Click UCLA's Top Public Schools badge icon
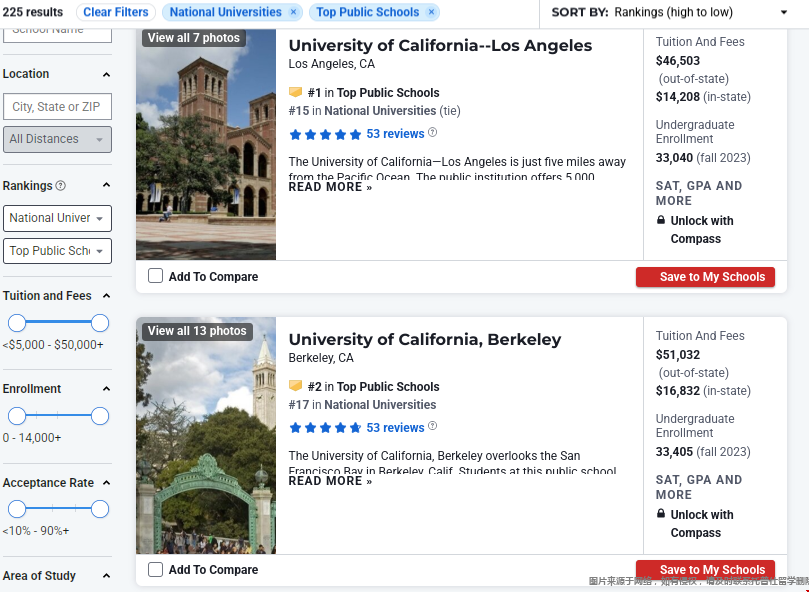This screenshot has width=809, height=592. pos(295,92)
